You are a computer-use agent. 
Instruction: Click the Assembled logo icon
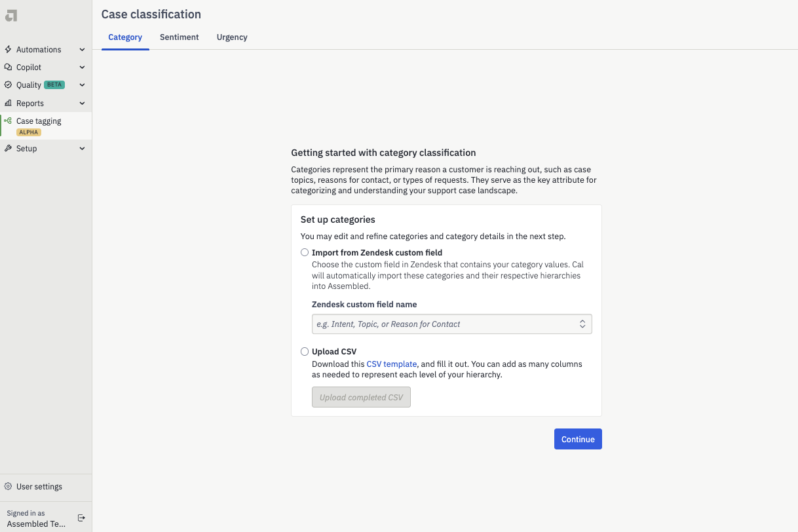11,16
